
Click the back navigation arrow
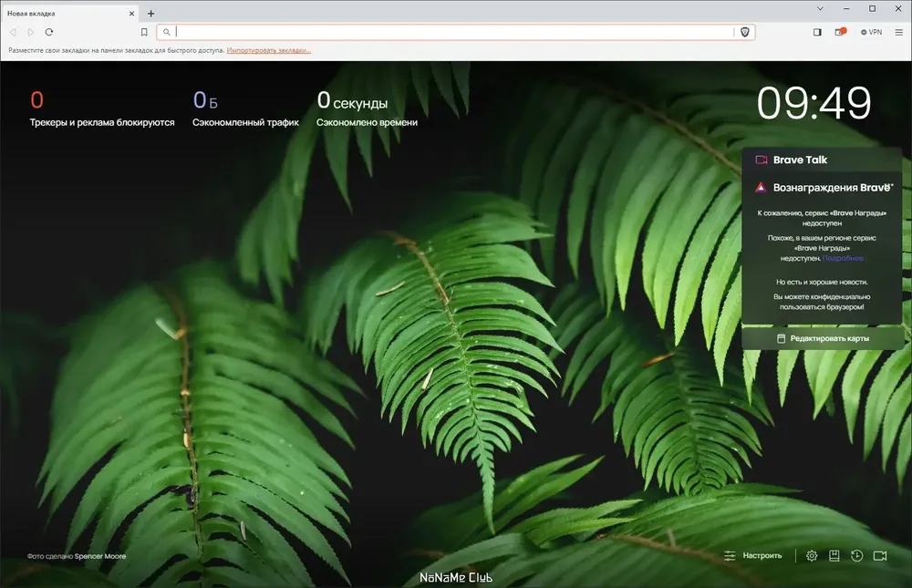(13, 32)
